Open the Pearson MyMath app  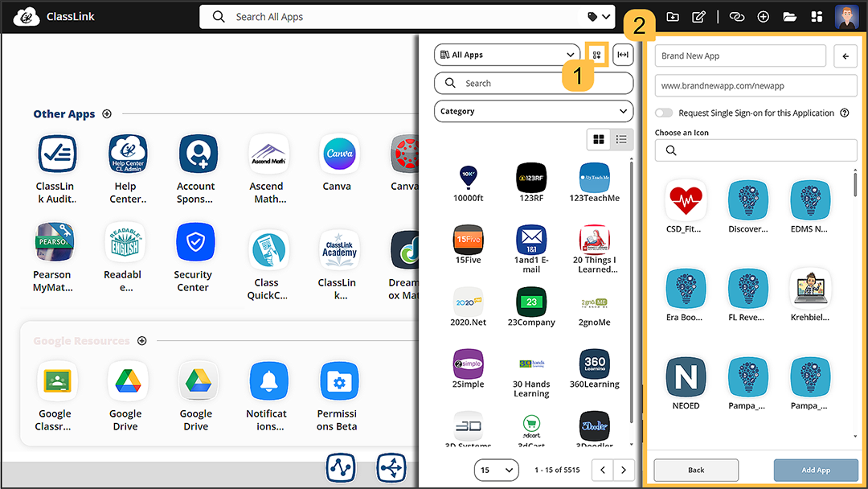pyautogui.click(x=54, y=242)
